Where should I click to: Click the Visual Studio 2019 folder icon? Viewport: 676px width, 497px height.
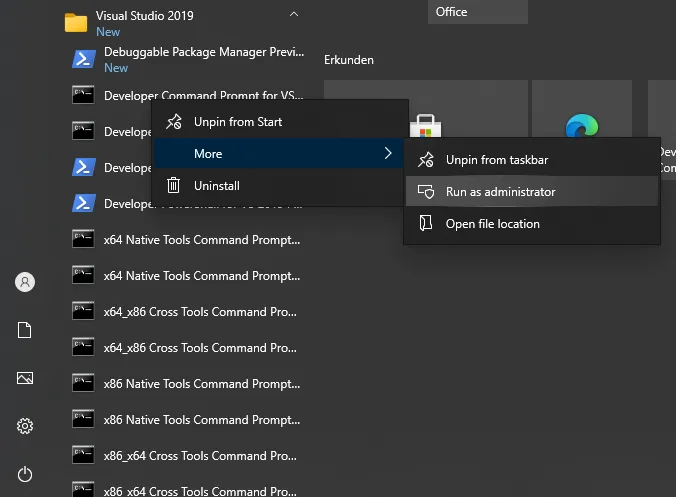pyautogui.click(x=76, y=23)
